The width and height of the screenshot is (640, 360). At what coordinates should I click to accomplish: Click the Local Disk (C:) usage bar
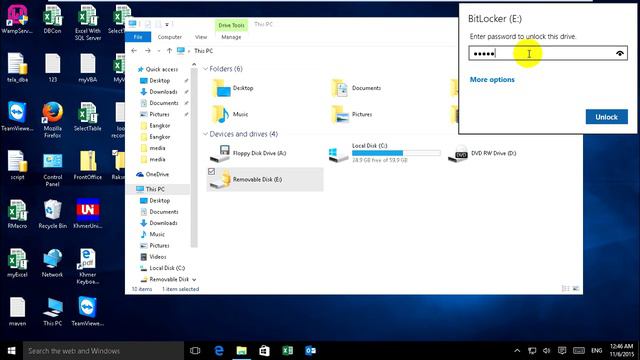(396, 153)
